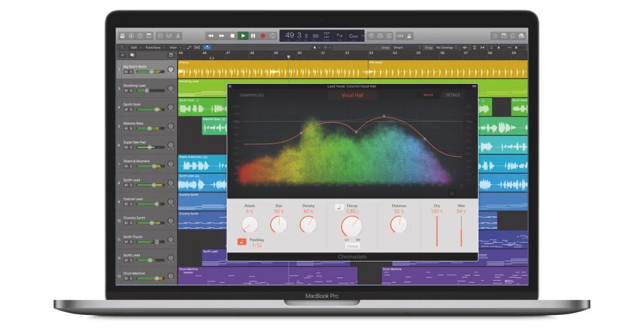Image resolution: width=644 pixels, height=331 pixels.
Task: Click the ChromaVerb Density knob
Action: pyautogui.click(x=308, y=224)
